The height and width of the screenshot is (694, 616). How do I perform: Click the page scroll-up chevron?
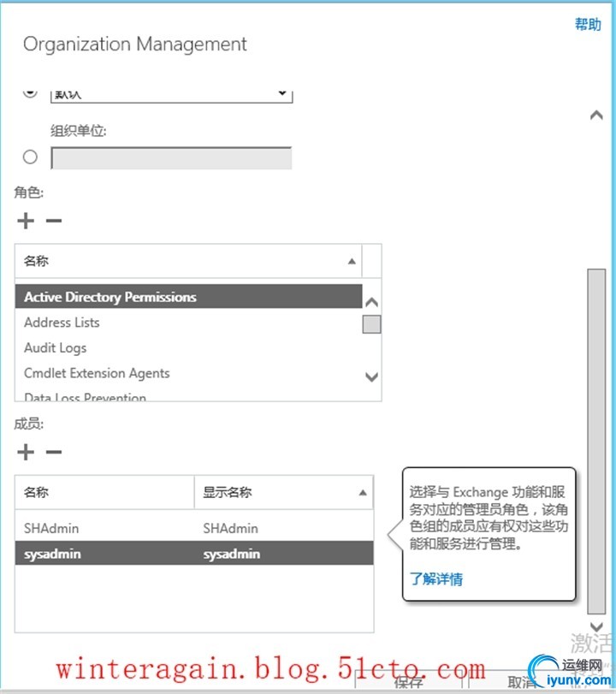click(596, 116)
